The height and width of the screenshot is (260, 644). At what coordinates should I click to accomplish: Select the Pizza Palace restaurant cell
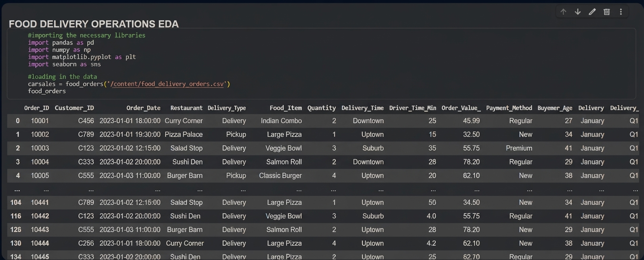click(184, 134)
